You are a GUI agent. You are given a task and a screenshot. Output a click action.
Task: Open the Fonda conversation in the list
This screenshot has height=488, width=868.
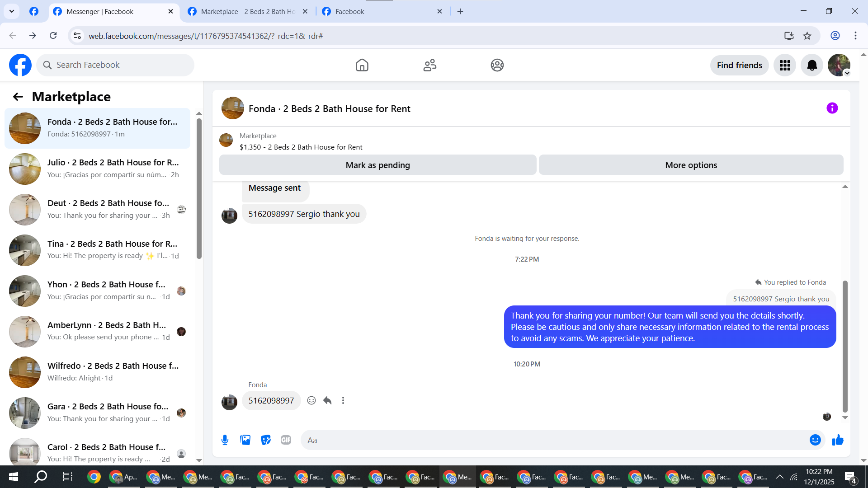pyautogui.click(x=97, y=128)
